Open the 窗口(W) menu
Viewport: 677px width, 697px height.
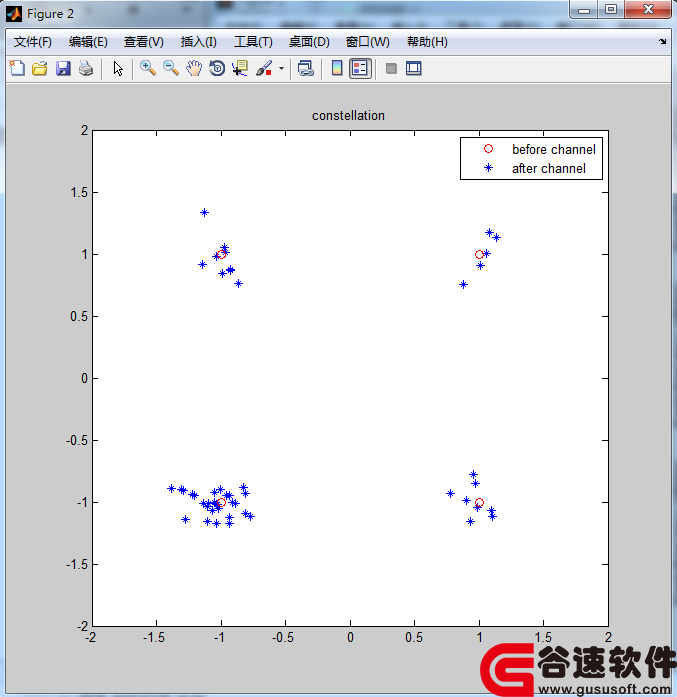coord(368,42)
